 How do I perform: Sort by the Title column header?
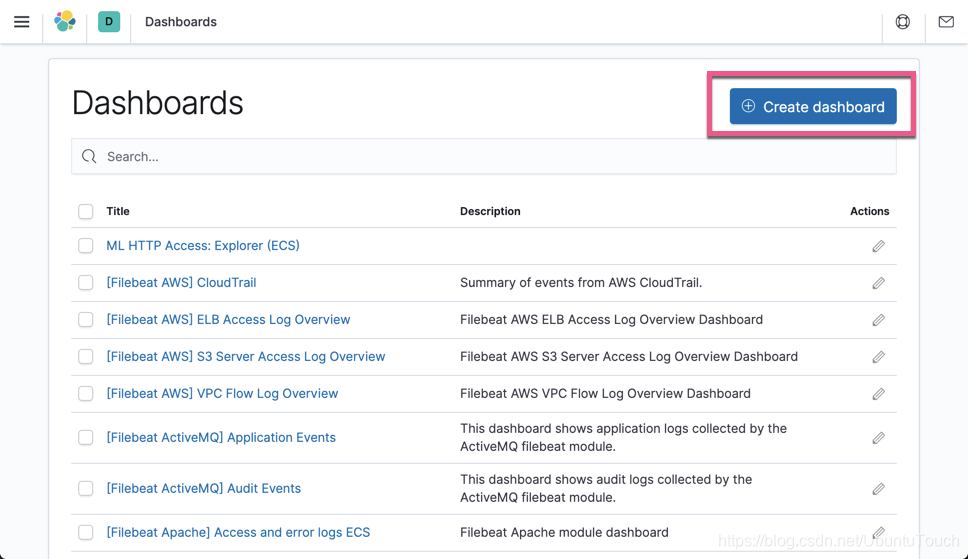coord(118,211)
